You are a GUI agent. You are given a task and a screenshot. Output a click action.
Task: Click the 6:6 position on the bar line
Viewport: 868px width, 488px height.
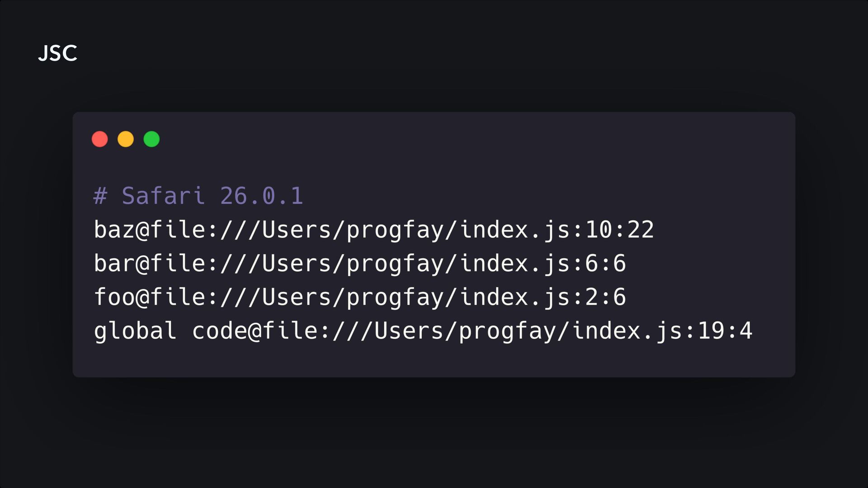tap(606, 263)
